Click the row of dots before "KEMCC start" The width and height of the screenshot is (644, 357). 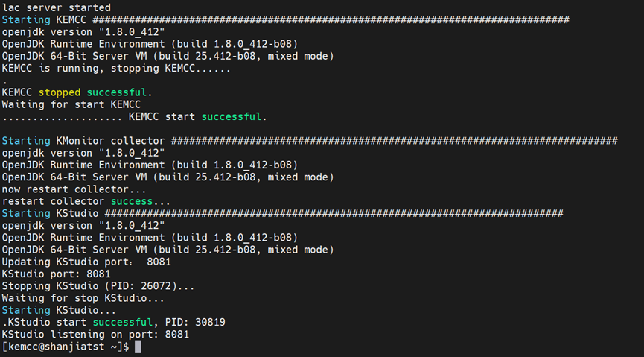[x=62, y=117]
